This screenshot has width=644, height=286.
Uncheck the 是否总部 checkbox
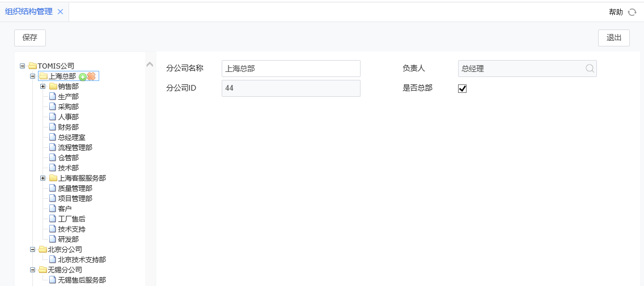coord(462,88)
